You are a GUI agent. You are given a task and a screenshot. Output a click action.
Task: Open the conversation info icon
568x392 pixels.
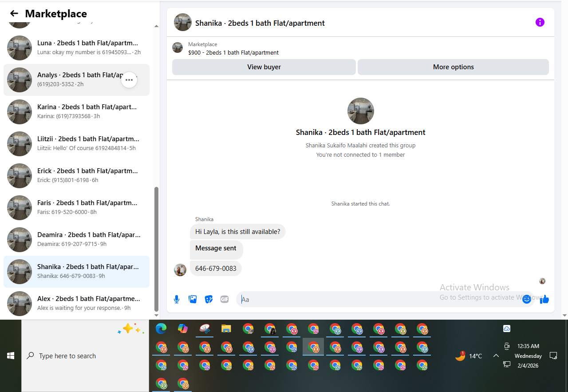click(540, 22)
